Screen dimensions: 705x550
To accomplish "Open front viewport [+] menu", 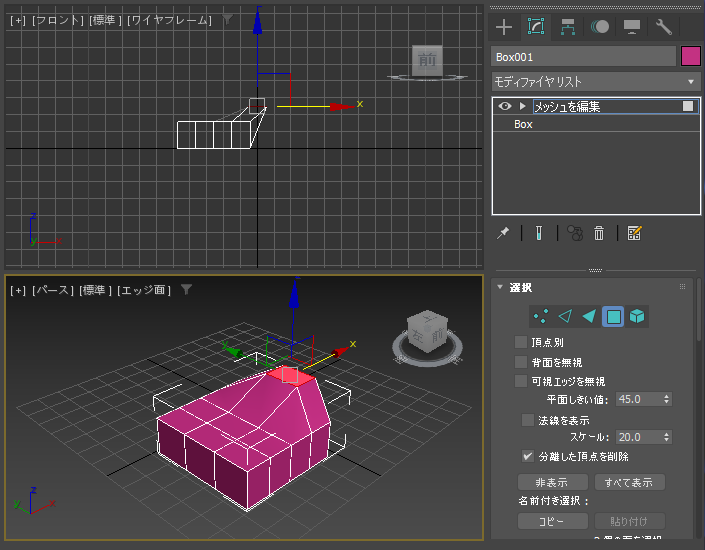I will click(x=18, y=20).
